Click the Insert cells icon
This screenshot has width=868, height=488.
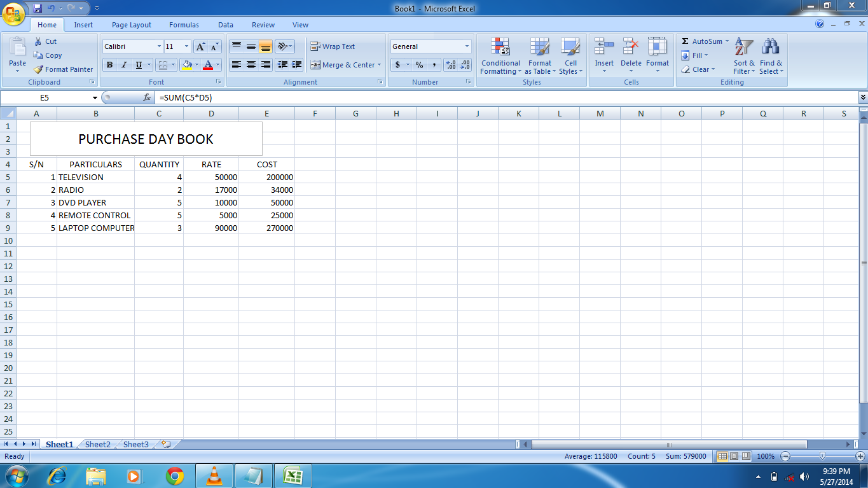click(x=604, y=46)
